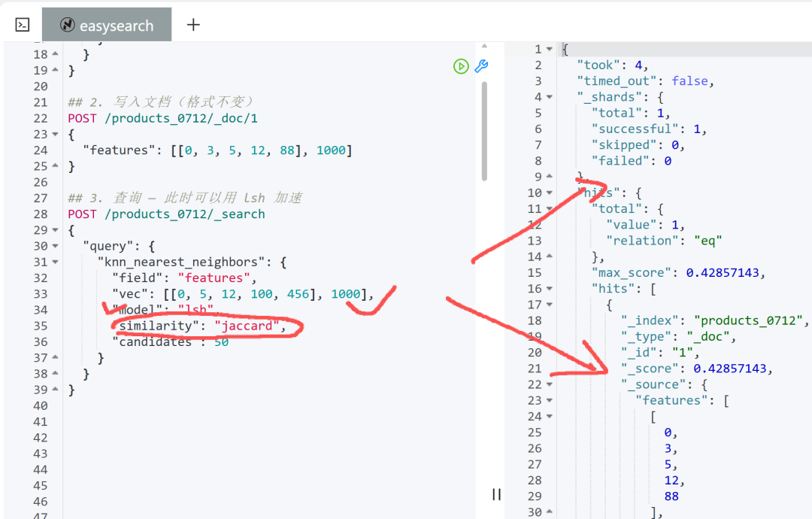Click "skipped": 0 in response
Image resolution: width=812 pixels, height=519 pixels.
pos(638,145)
